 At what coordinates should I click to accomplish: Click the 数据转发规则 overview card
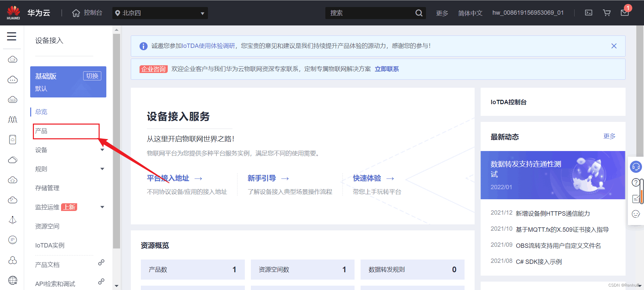coord(413,270)
